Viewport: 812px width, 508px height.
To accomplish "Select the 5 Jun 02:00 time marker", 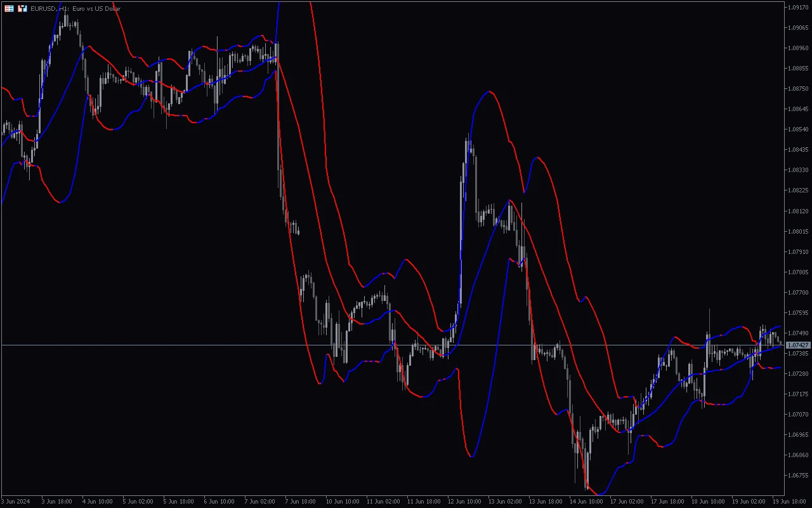I will tap(138, 501).
